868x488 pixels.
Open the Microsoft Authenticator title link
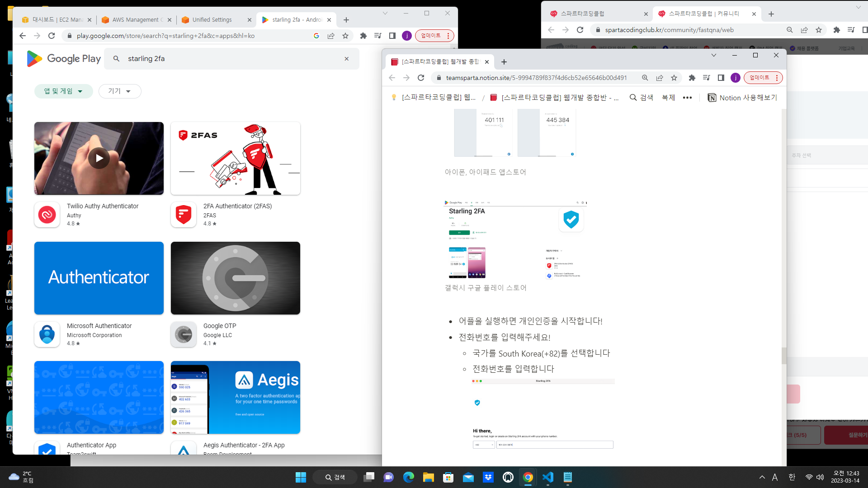tap(99, 326)
